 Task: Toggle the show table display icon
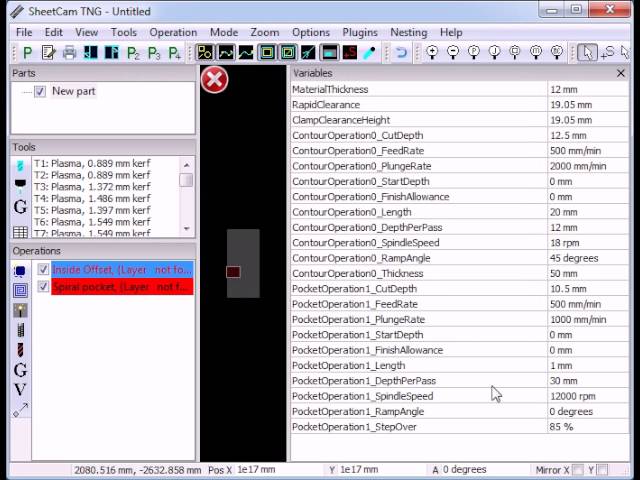point(329,53)
